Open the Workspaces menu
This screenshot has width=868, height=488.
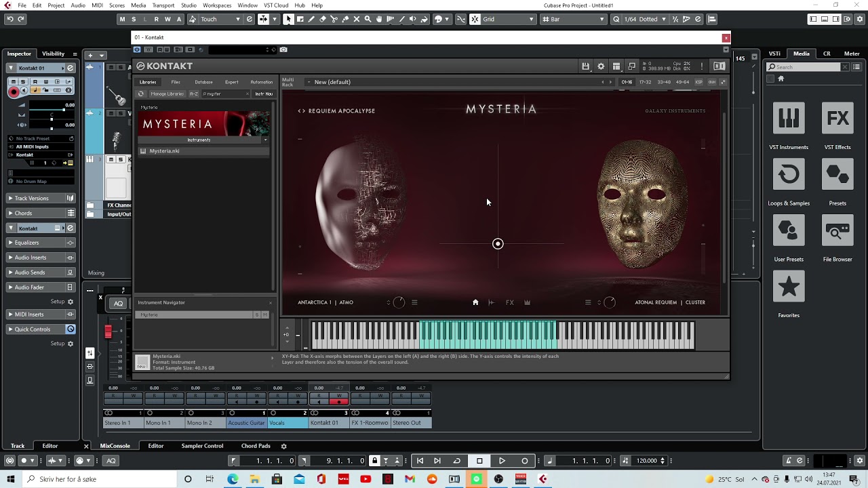pos(217,5)
